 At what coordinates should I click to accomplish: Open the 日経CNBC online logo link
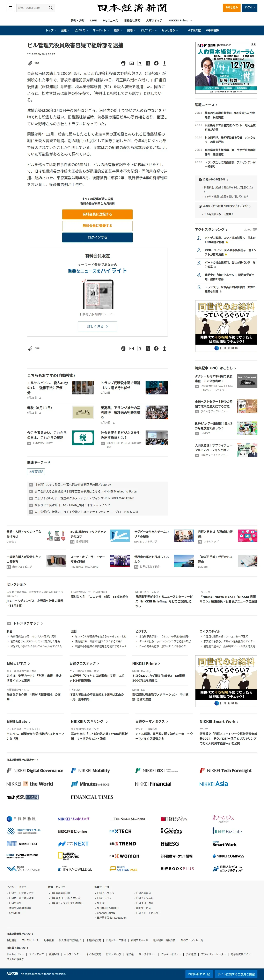[72, 831]
